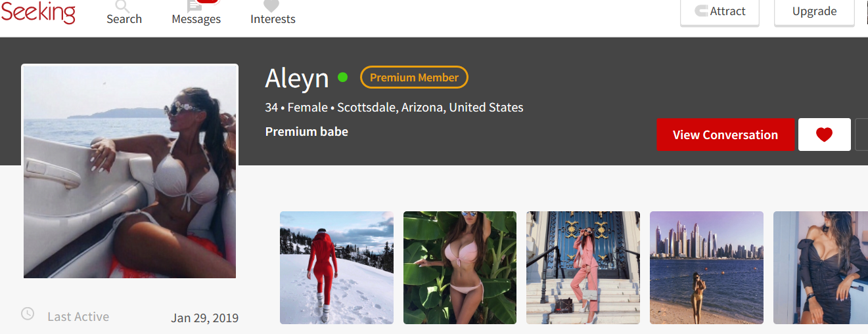Click the red notification badge on Messages
Image resolution: width=868 pixels, height=334 pixels.
208,2
